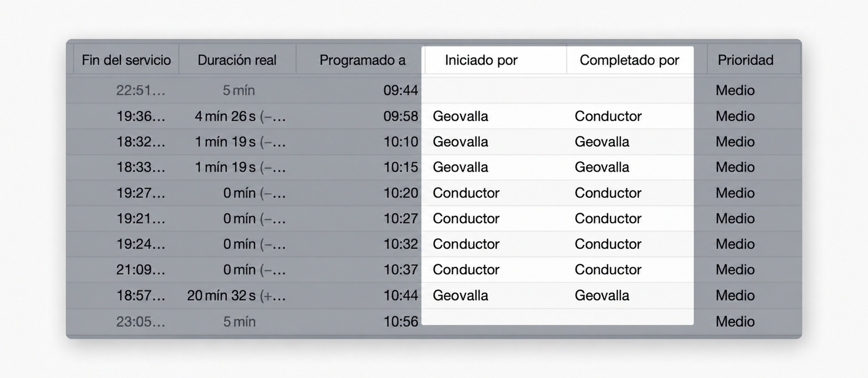Select the 10:15 scheduled time cell

401,167
